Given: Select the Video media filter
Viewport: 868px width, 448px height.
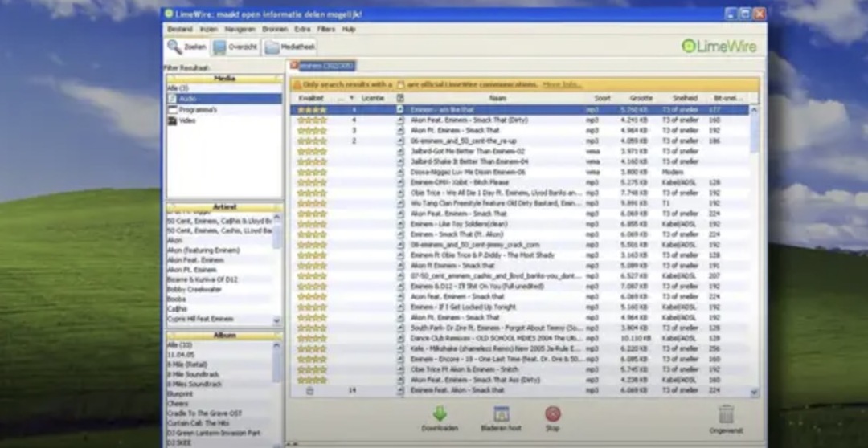Looking at the screenshot, I should tap(186, 120).
